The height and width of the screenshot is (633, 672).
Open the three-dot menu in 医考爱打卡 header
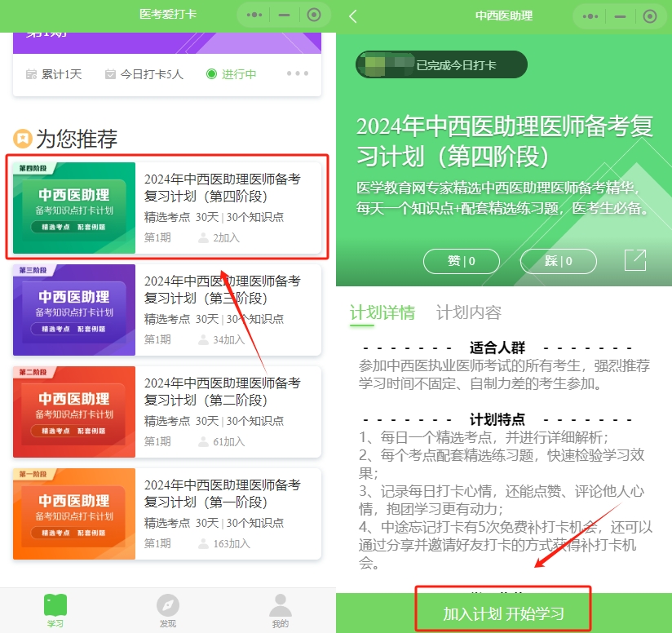point(254,15)
